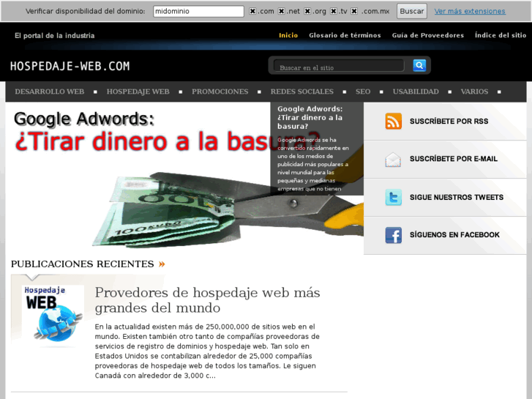Viewport: 532px width, 399px height.
Task: Click the blue magnifier search icon
Action: point(419,65)
